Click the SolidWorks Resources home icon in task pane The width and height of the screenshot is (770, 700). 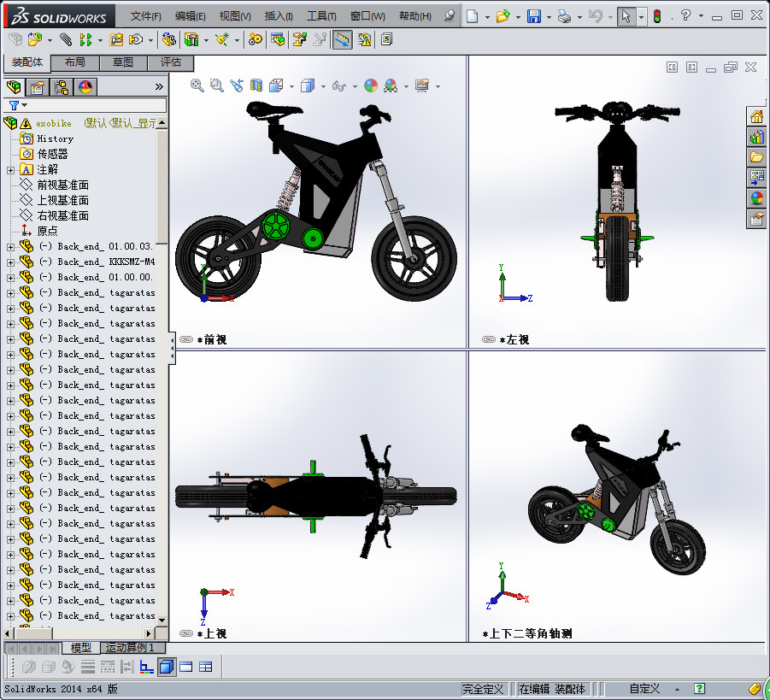click(756, 116)
